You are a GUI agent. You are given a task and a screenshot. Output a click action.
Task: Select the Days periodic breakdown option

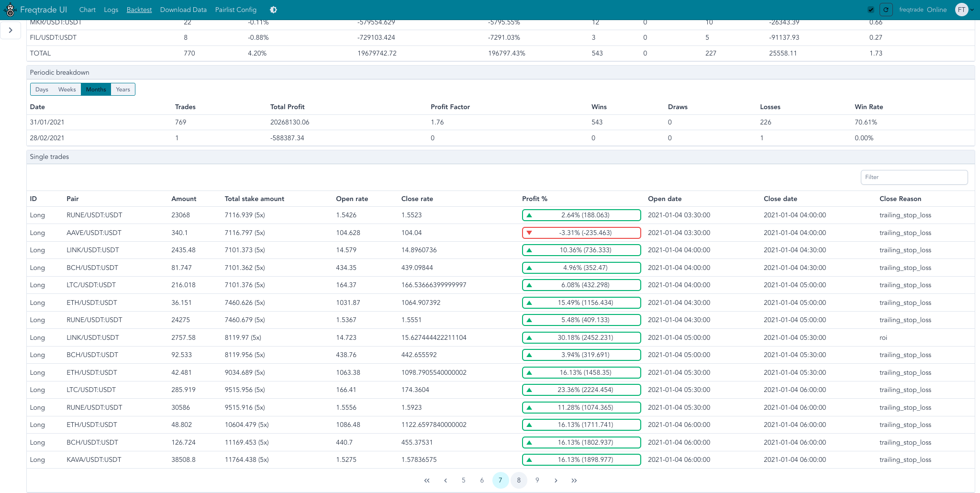[x=42, y=90]
